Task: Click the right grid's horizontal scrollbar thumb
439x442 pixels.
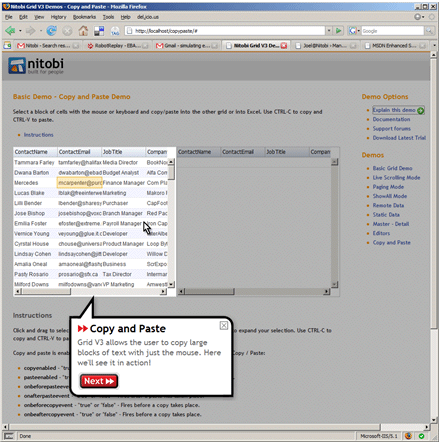Action: [x=210, y=292]
